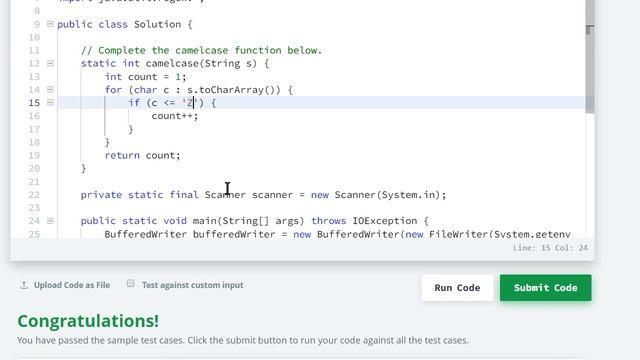
Task: Collapse the main method fold at line 24
Action: point(50,221)
